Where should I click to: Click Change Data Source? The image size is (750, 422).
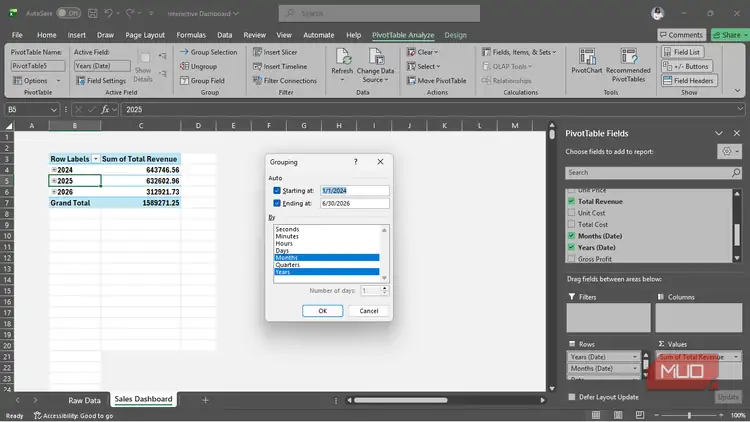(375, 65)
